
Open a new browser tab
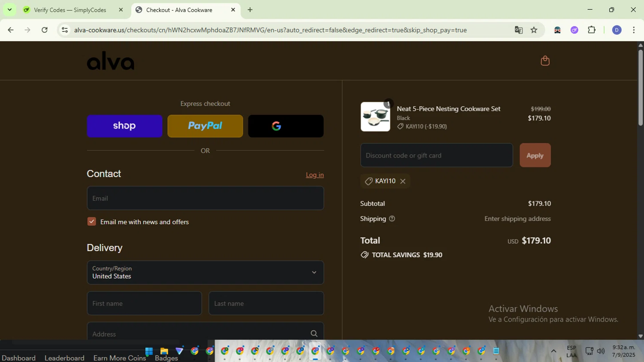250,10
